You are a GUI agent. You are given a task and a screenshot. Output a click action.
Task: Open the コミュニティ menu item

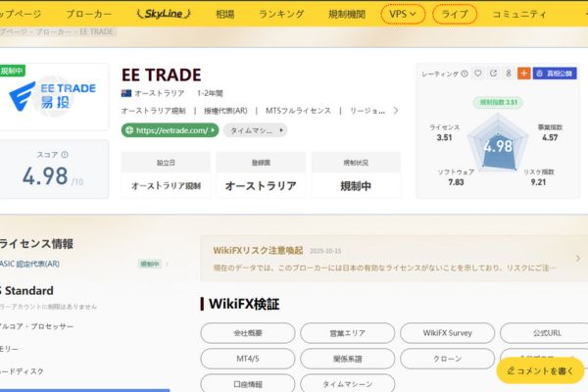pos(519,15)
